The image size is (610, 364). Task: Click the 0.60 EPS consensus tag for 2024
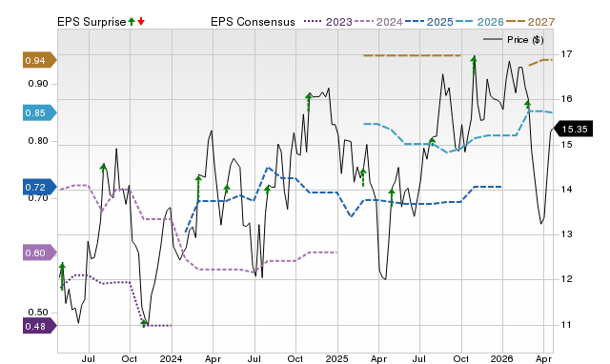click(39, 253)
